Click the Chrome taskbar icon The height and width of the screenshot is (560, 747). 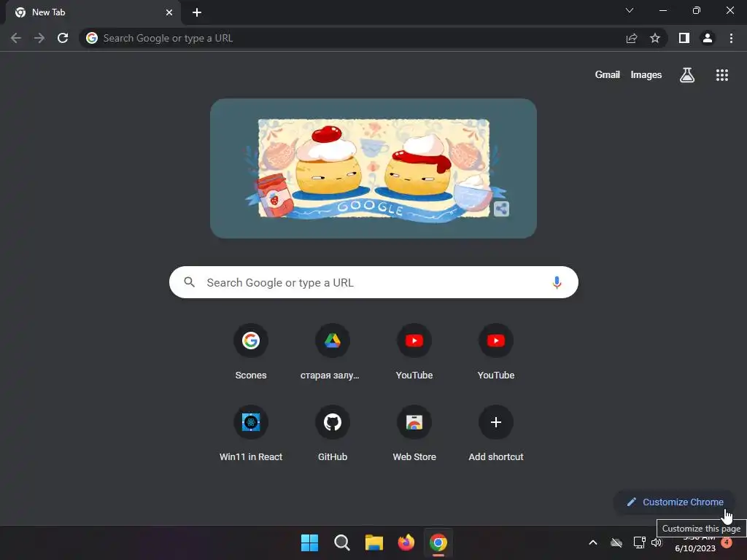[x=438, y=542]
